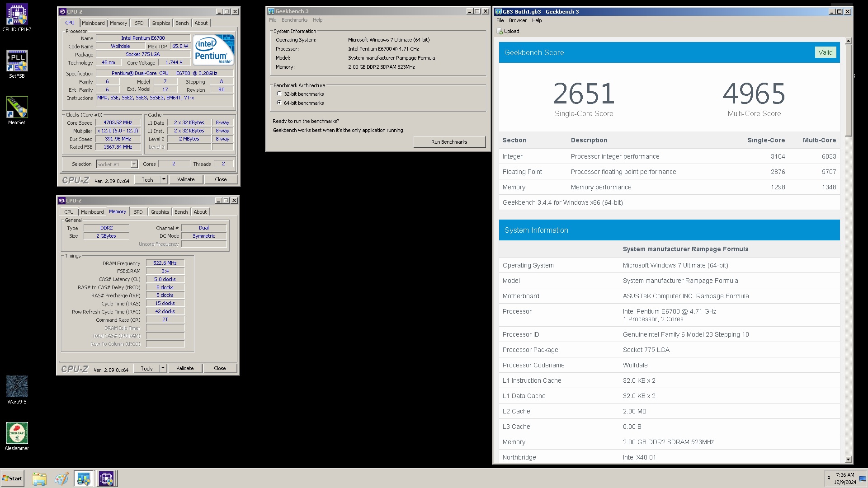Click the Core Voltage value 1.744 V

coord(174,62)
